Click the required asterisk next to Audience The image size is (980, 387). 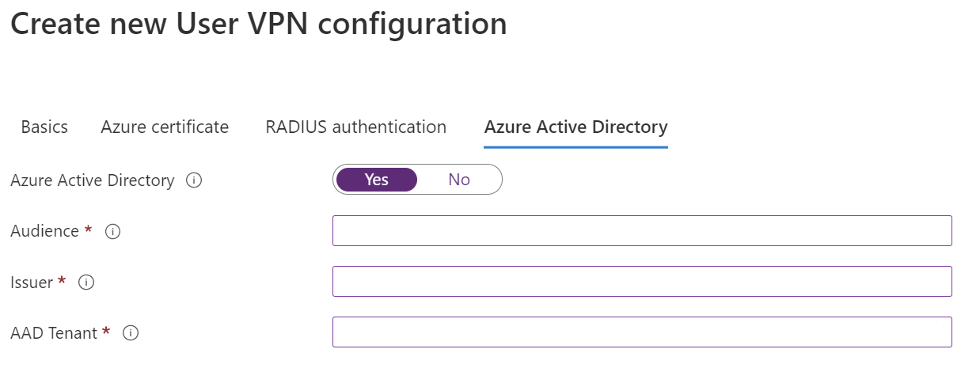89,230
